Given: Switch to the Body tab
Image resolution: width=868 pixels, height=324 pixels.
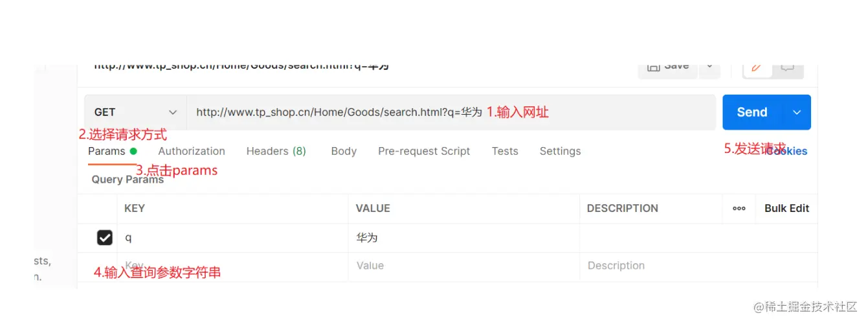Looking at the screenshot, I should coord(344,151).
